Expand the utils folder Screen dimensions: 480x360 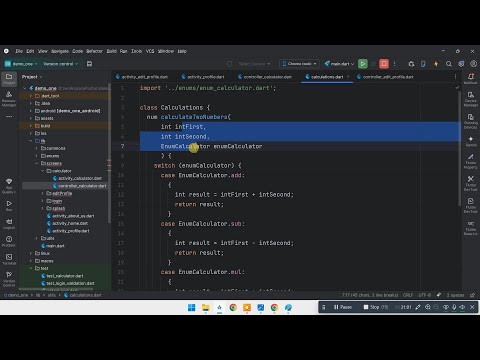pyautogui.click(x=36, y=238)
